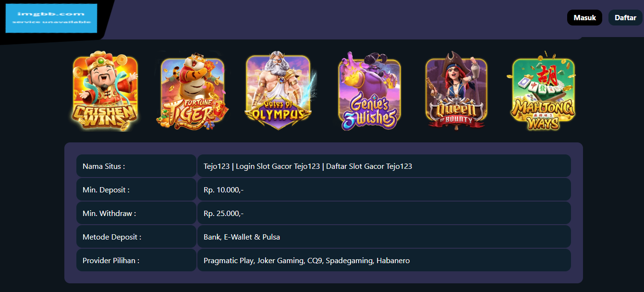
Task: Click the Rp. 25.000,- withdraw value
Action: (x=223, y=214)
